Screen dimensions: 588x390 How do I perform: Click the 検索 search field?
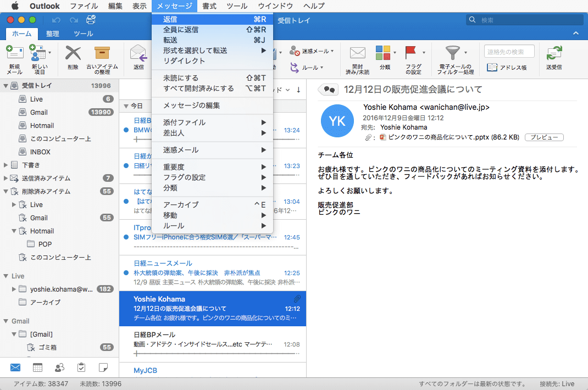[x=525, y=20]
